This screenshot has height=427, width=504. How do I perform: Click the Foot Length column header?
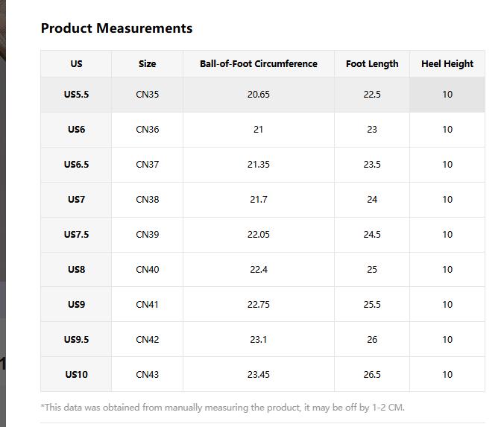tap(372, 64)
